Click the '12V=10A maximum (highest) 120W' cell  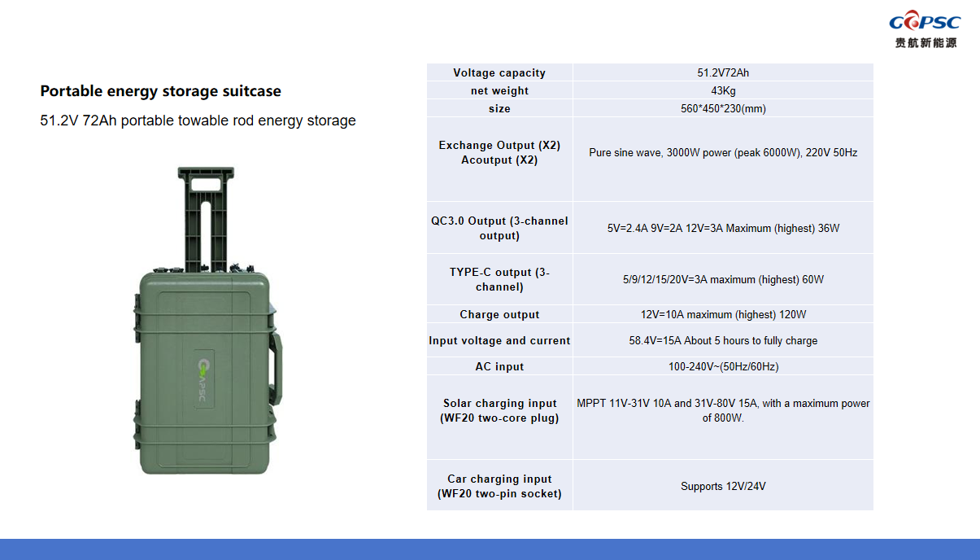[x=723, y=315]
